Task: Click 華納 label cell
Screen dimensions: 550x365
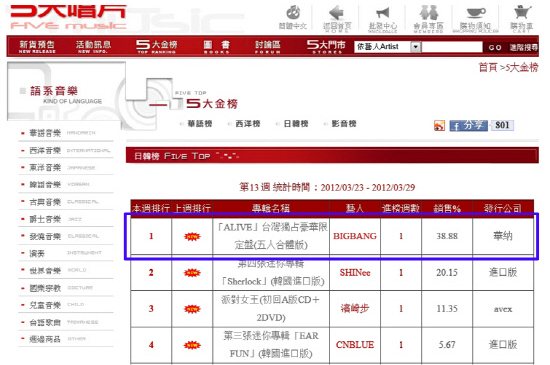Action: (503, 236)
